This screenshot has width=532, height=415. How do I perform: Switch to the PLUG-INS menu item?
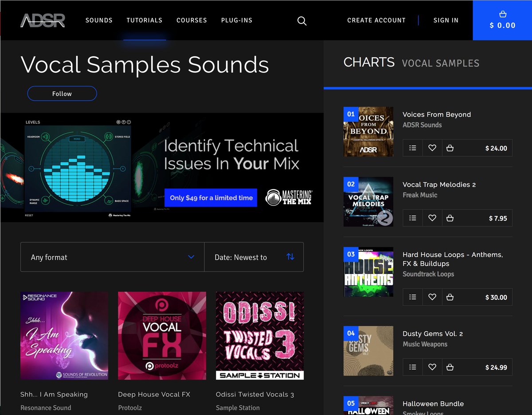pyautogui.click(x=236, y=20)
